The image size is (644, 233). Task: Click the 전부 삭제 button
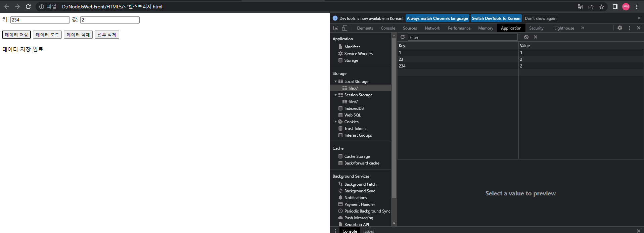[x=107, y=35]
